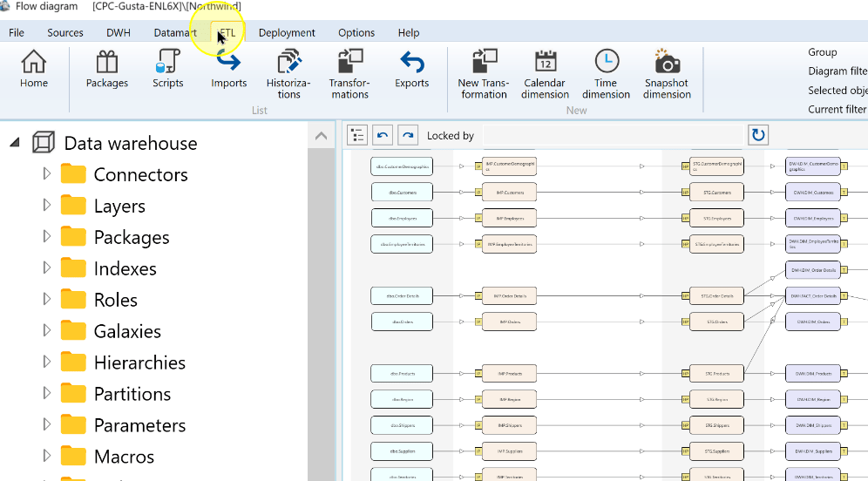Click the tree panel scroll-up arrow
Image resolution: width=868 pixels, height=481 pixels.
[x=321, y=136]
